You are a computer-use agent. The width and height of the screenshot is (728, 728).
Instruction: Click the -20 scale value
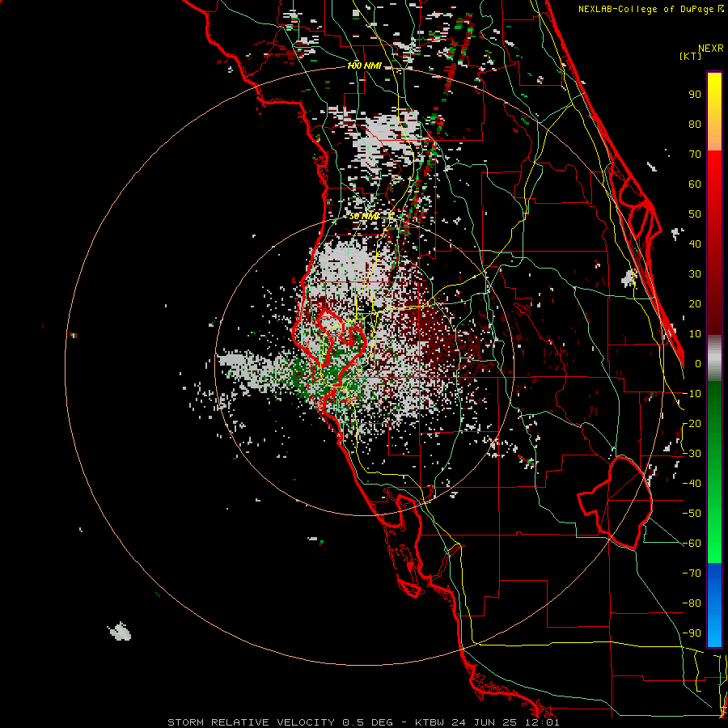pos(692,424)
